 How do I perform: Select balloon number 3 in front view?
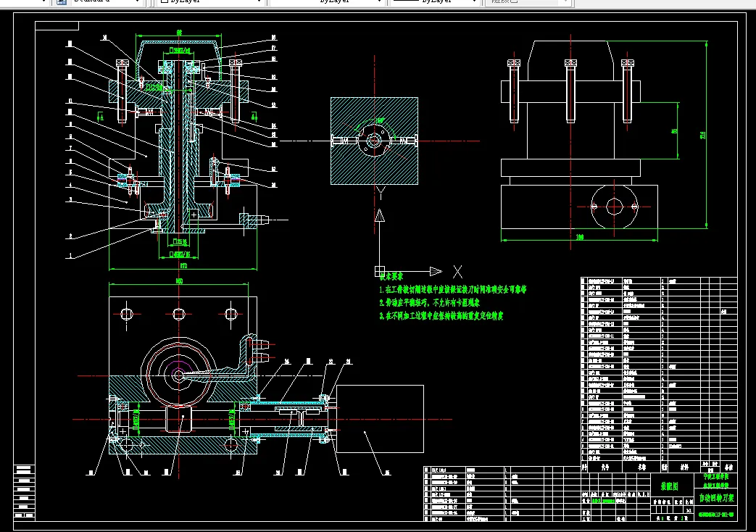click(70, 199)
